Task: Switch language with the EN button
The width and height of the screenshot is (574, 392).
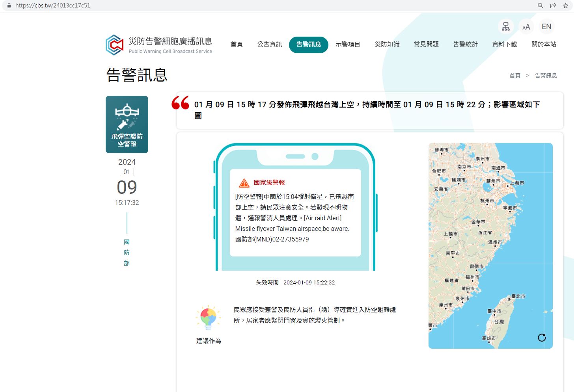Action: click(x=546, y=27)
